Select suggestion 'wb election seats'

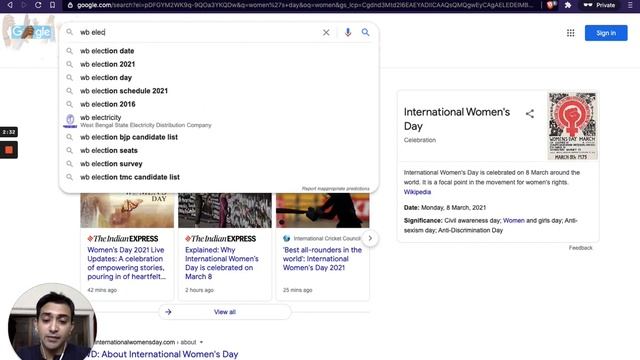(x=219, y=150)
